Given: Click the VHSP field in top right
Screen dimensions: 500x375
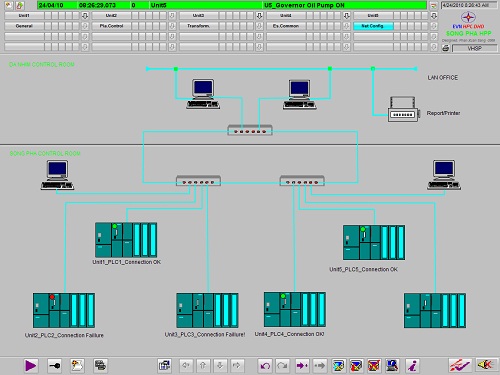Looking at the screenshot, I should coord(475,49).
